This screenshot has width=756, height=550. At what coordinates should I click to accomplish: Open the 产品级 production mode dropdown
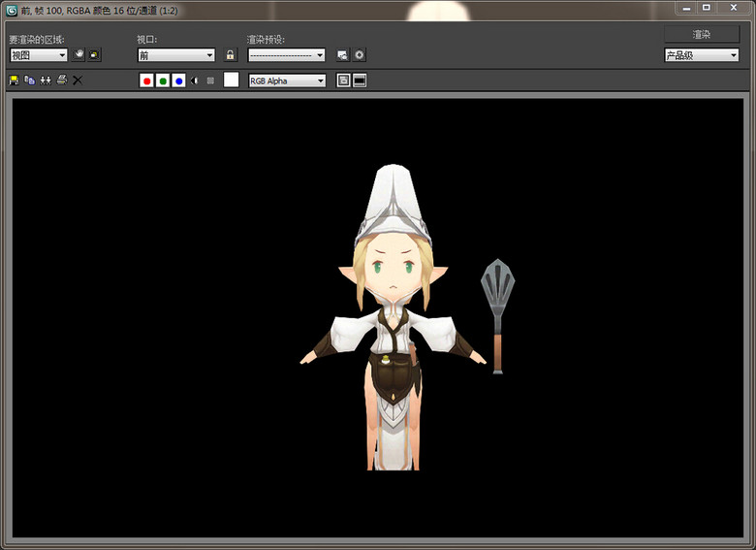click(x=702, y=55)
